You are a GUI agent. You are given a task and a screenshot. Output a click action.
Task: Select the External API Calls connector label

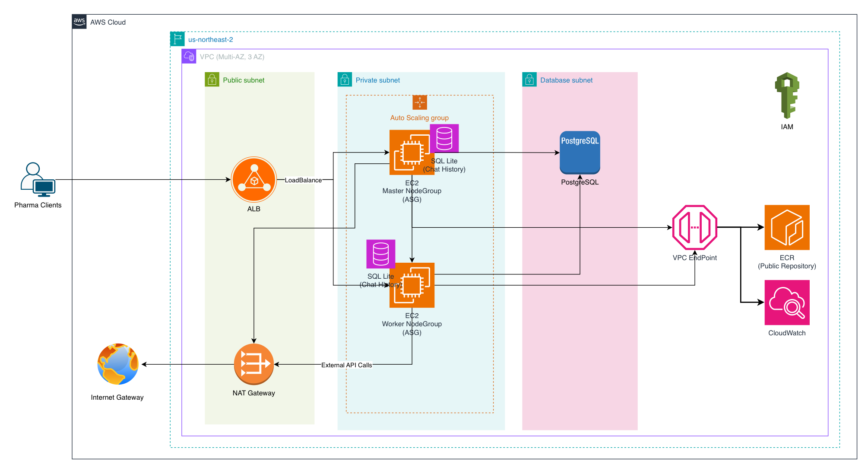coord(346,365)
